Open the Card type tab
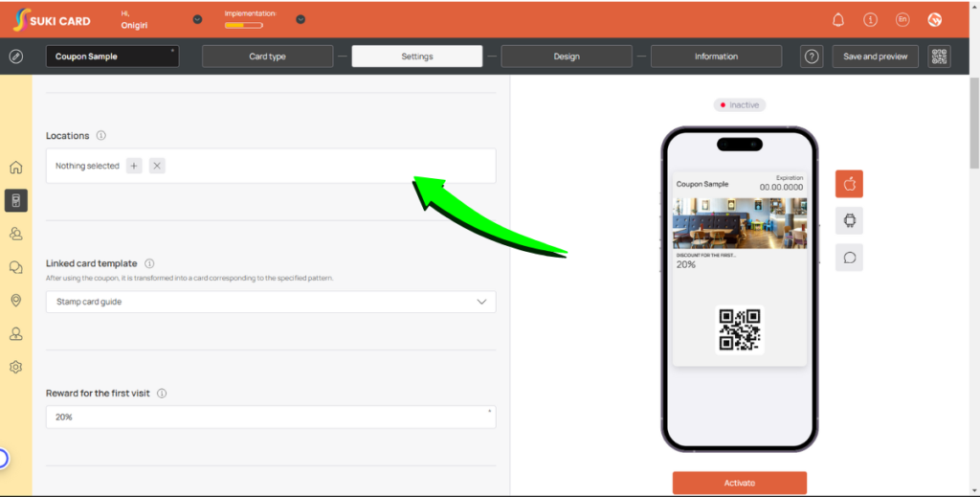Viewport: 980px width, 497px height. pos(267,56)
